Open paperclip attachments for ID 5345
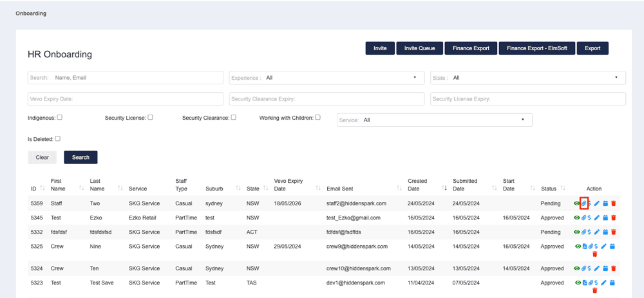The height and width of the screenshot is (298, 644). tap(583, 218)
